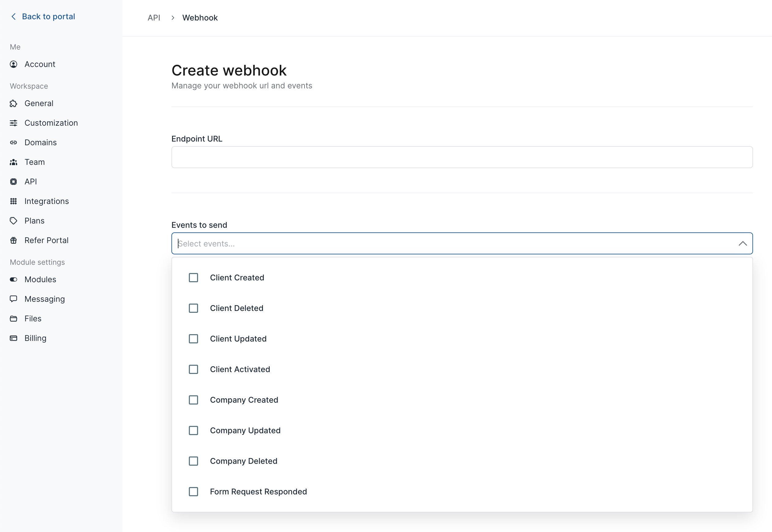Click the General puzzle-piece icon

pyautogui.click(x=13, y=104)
